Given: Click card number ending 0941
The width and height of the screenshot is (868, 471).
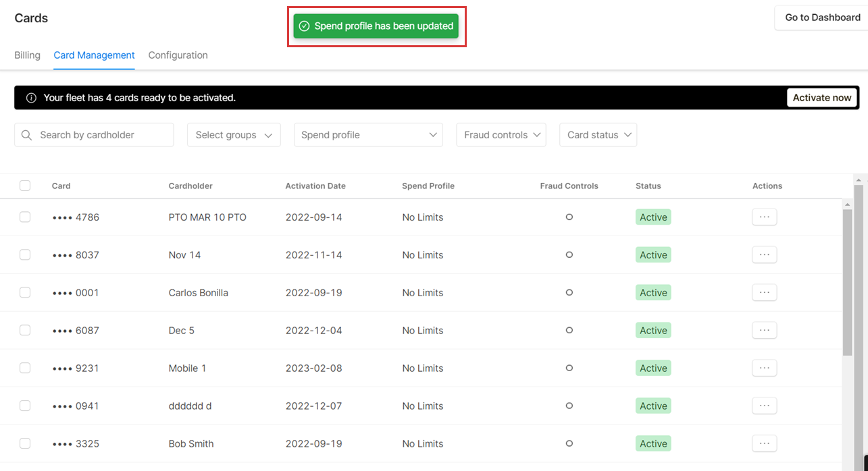Looking at the screenshot, I should click(x=76, y=406).
